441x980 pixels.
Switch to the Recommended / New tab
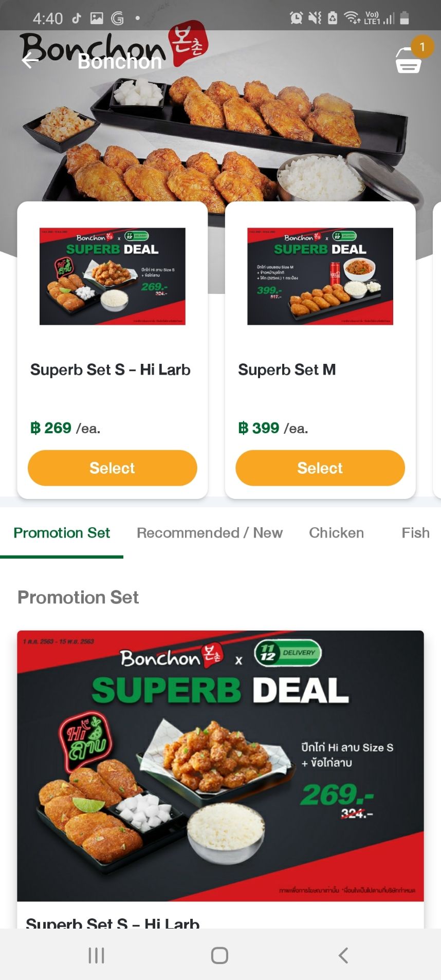(x=210, y=533)
